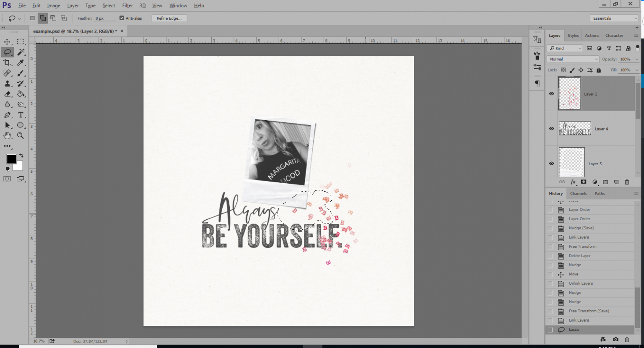Create a new layer
Viewport: 644px width, 348px height.
tap(616, 182)
